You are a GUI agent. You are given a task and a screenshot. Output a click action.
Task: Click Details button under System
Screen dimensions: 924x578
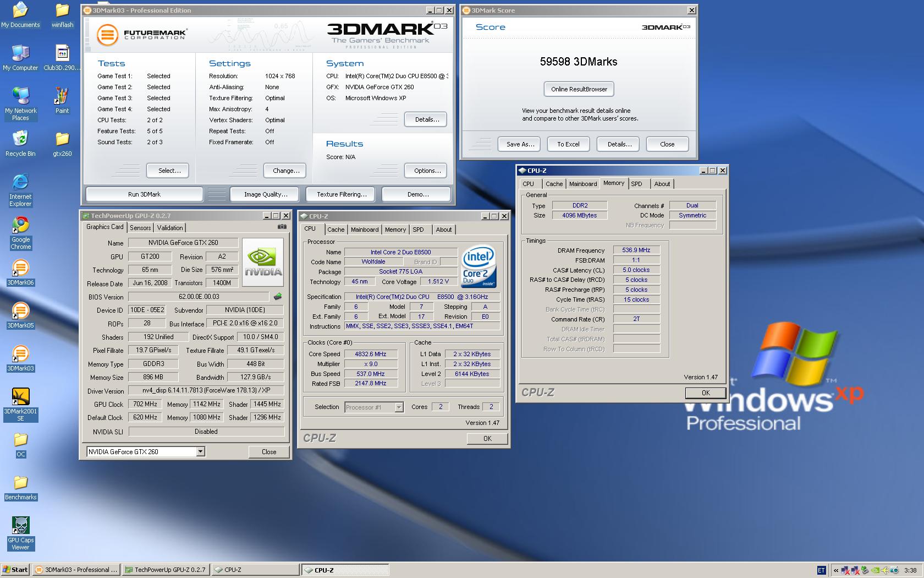[x=426, y=119]
